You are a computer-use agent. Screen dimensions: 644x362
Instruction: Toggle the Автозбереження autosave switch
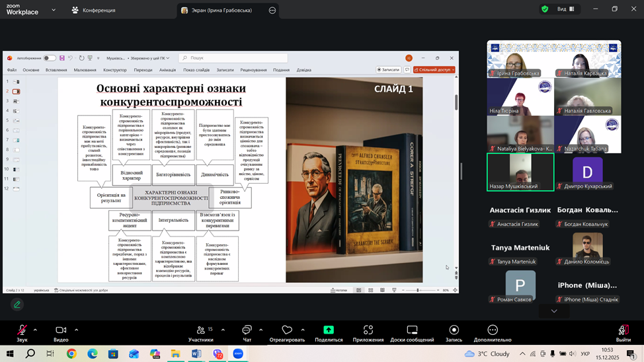(50, 58)
